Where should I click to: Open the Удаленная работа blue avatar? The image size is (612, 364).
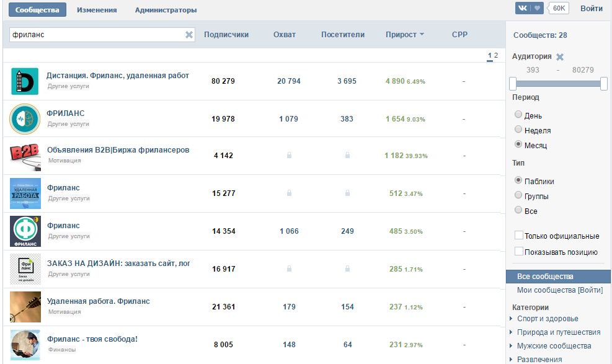(25, 193)
